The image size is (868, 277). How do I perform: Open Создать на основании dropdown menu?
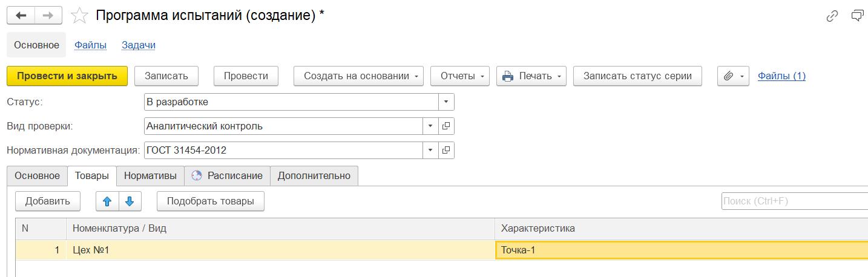pos(358,76)
